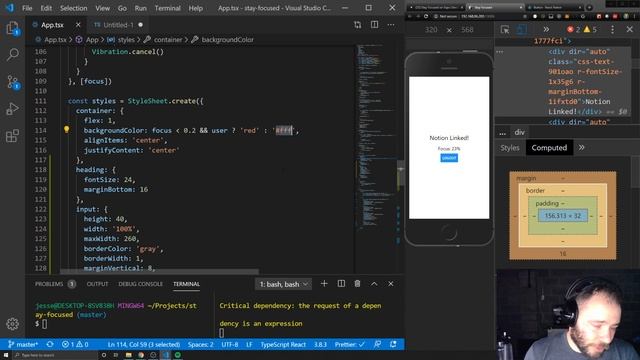Open the File menu
Viewport: 640px width, 360px height.
coord(27,8)
